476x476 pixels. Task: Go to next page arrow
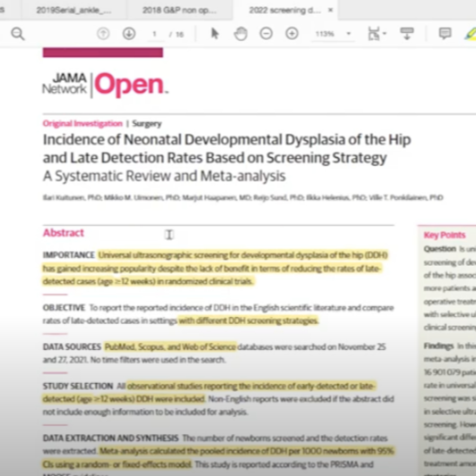(129, 33)
